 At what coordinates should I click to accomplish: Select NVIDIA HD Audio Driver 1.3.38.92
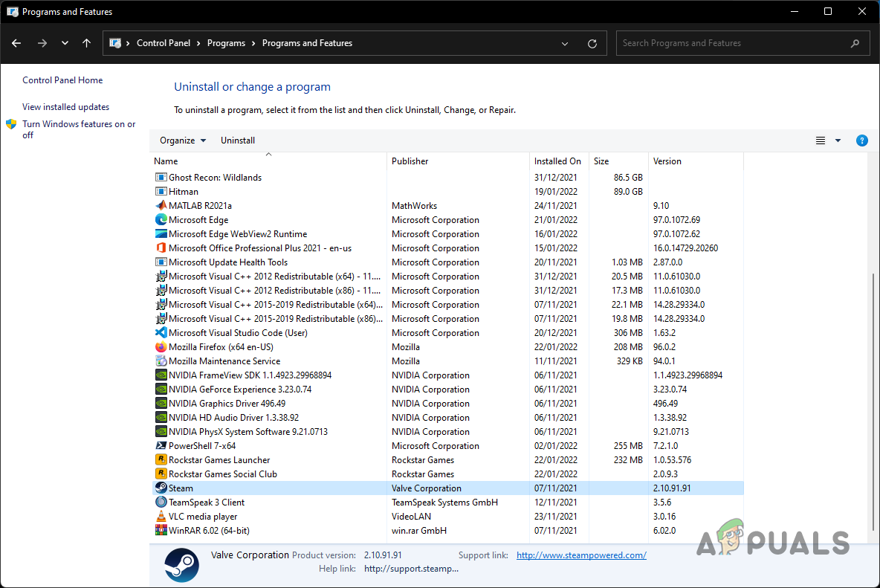[x=447, y=418]
